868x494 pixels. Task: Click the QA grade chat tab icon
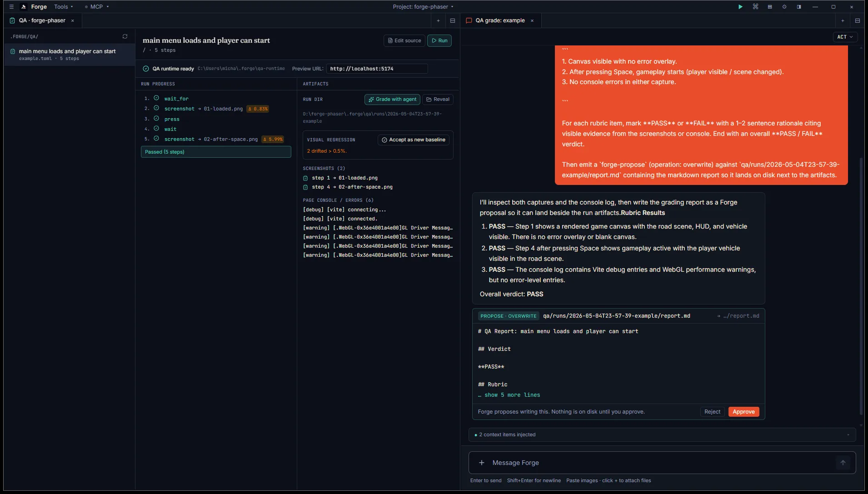469,20
